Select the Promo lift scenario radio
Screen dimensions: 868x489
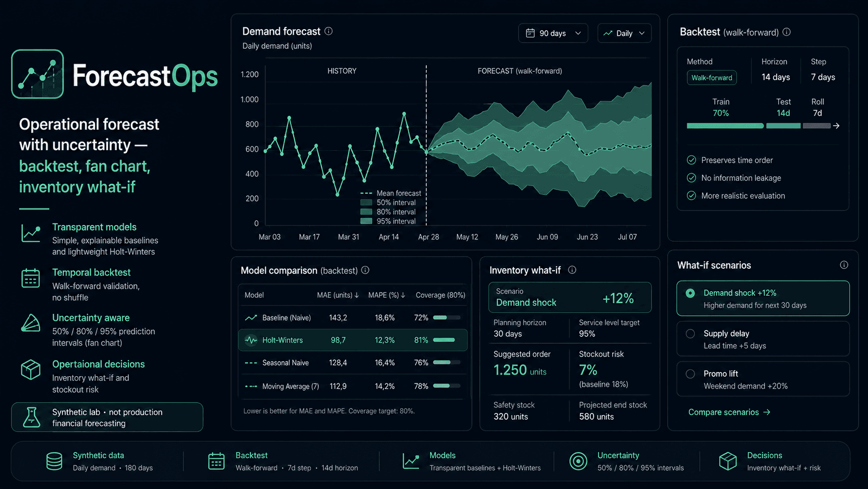(x=690, y=374)
